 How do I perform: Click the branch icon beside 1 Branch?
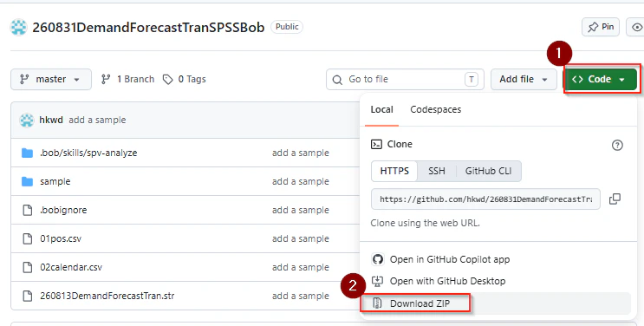(x=106, y=79)
